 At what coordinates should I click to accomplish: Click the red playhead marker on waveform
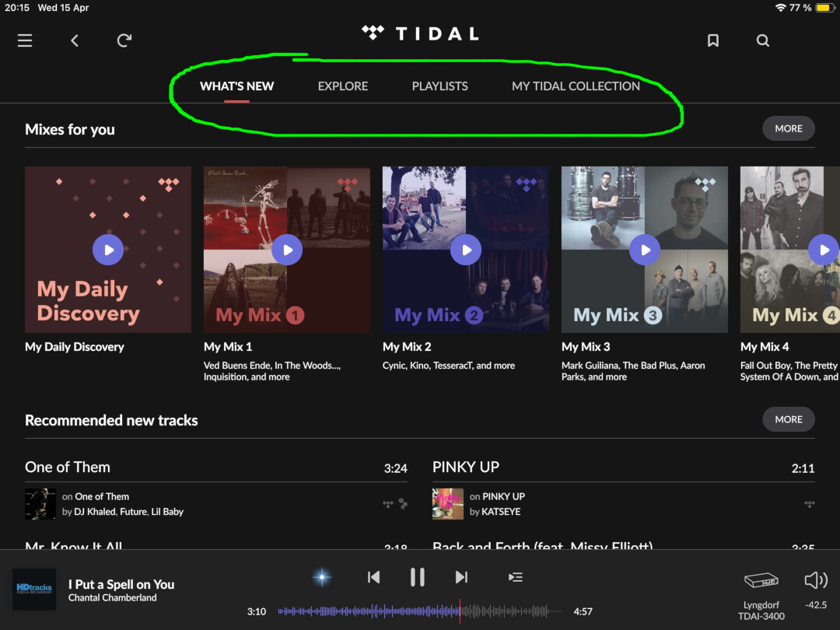(460, 611)
